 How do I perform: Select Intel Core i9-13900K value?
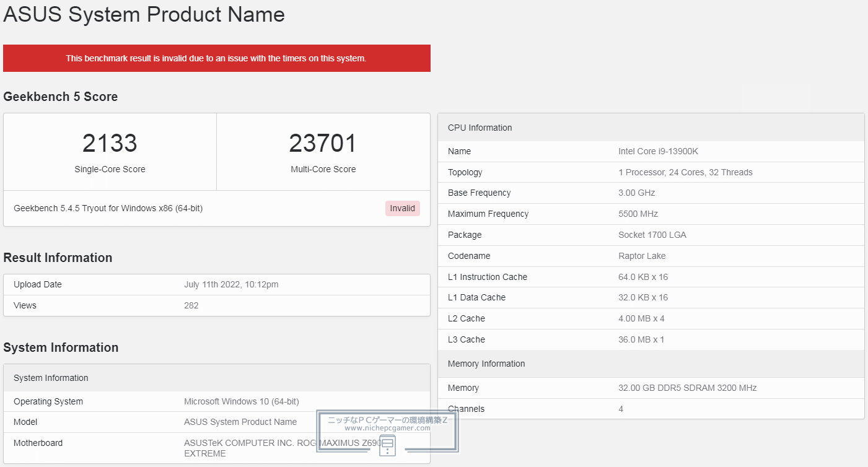(x=658, y=151)
